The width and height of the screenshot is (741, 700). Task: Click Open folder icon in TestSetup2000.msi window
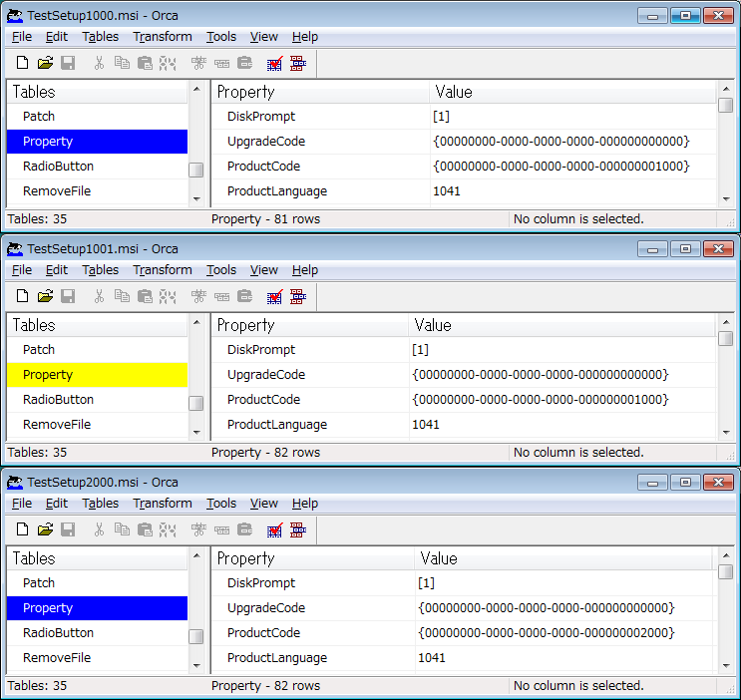tap(45, 529)
